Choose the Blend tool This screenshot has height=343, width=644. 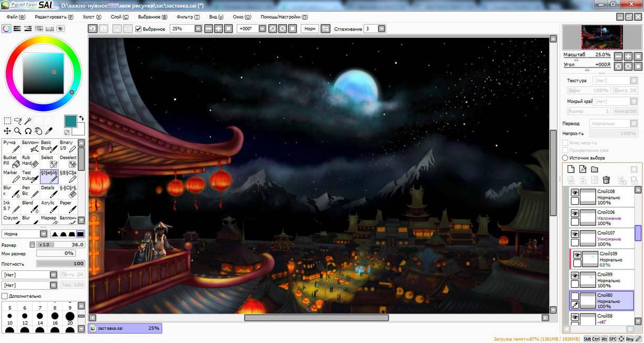pyautogui.click(x=30, y=206)
